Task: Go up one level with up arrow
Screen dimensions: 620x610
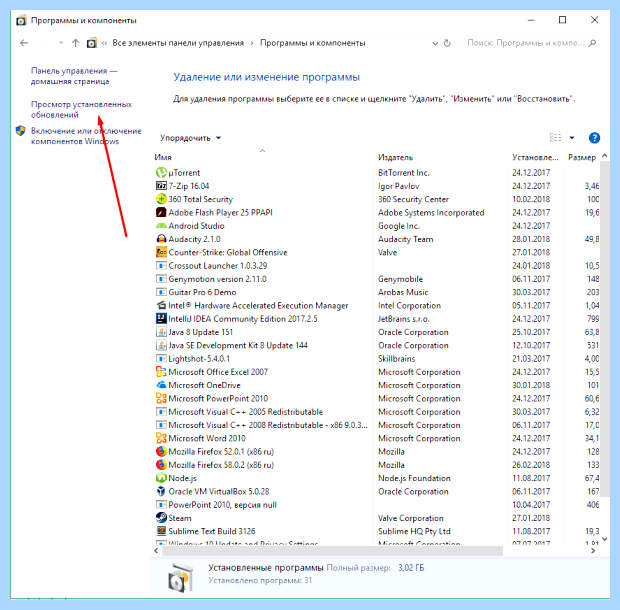Action: 76,43
